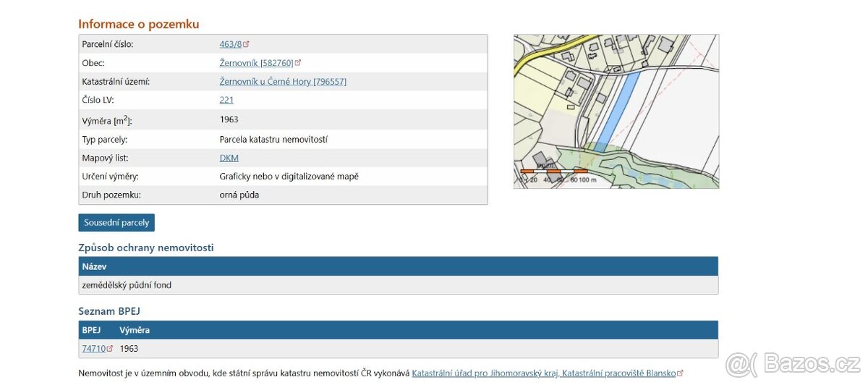Select the 1963 value in BPEJ table
868x385 pixels.
point(129,349)
